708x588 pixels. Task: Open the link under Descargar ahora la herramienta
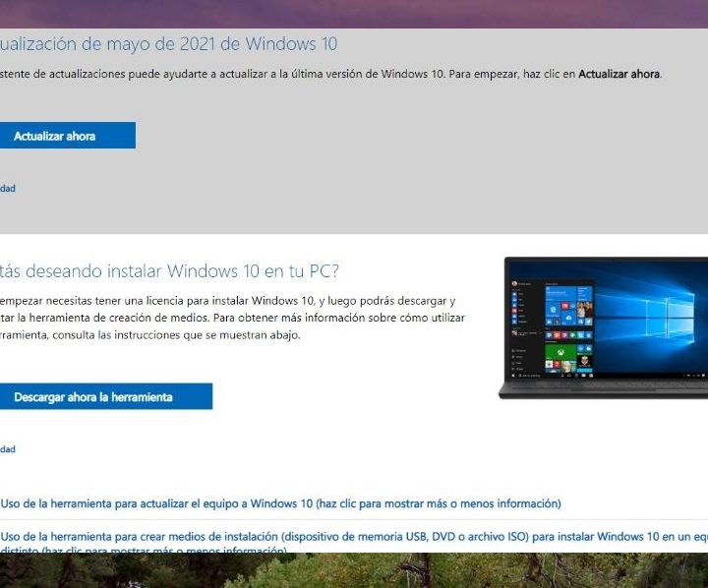8,449
